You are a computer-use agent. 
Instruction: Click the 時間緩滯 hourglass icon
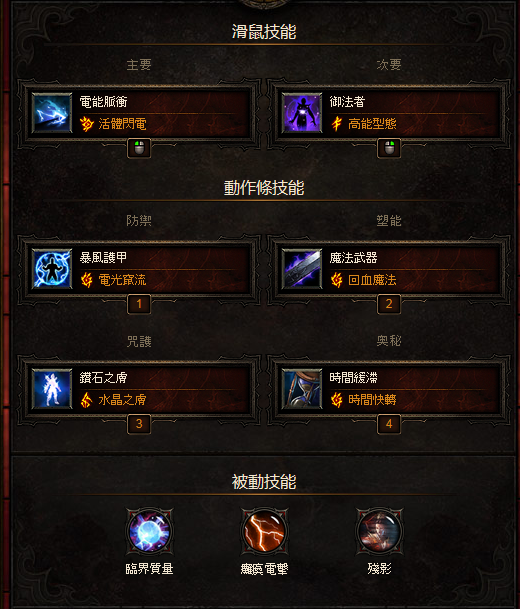tap(302, 388)
